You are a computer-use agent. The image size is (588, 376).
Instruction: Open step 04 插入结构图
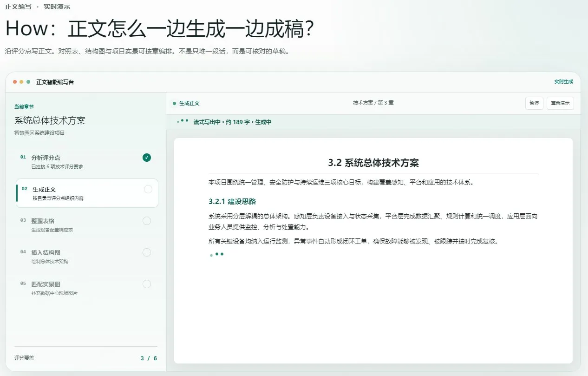(x=86, y=257)
